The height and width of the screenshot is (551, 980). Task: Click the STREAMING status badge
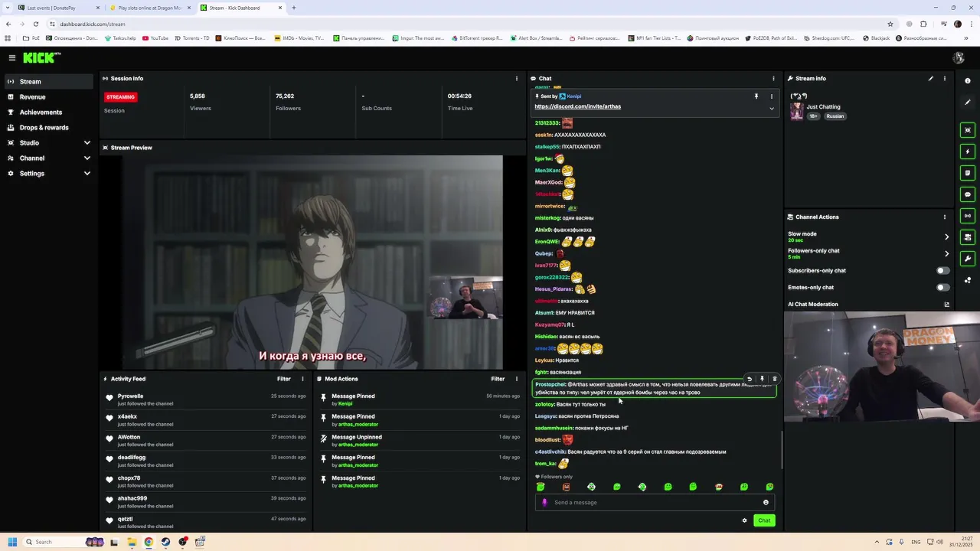coord(120,97)
